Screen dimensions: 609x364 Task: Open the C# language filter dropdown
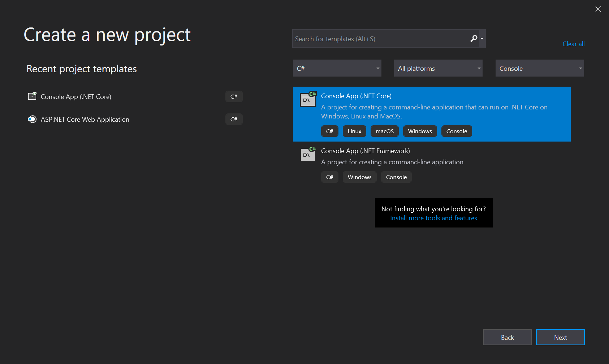(337, 68)
